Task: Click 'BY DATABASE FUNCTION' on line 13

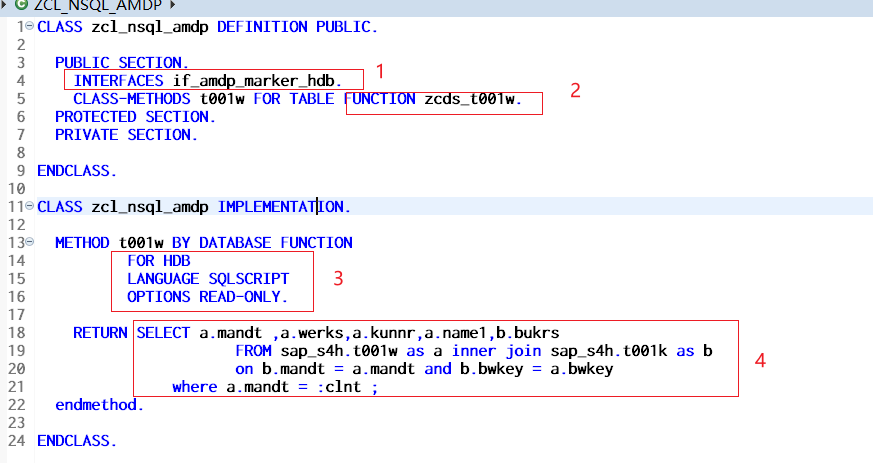Action: click(x=262, y=243)
